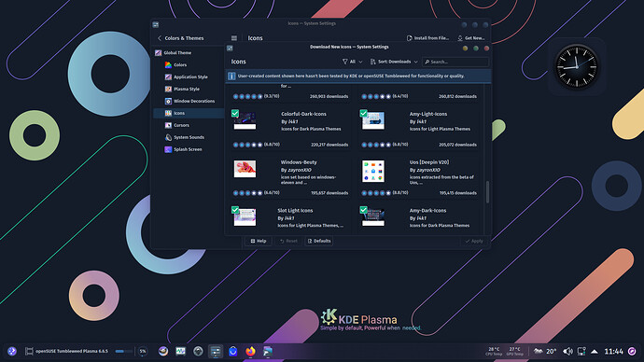
Task: Click the Colorful-Dark-Icons star rating
Action: coord(247,145)
